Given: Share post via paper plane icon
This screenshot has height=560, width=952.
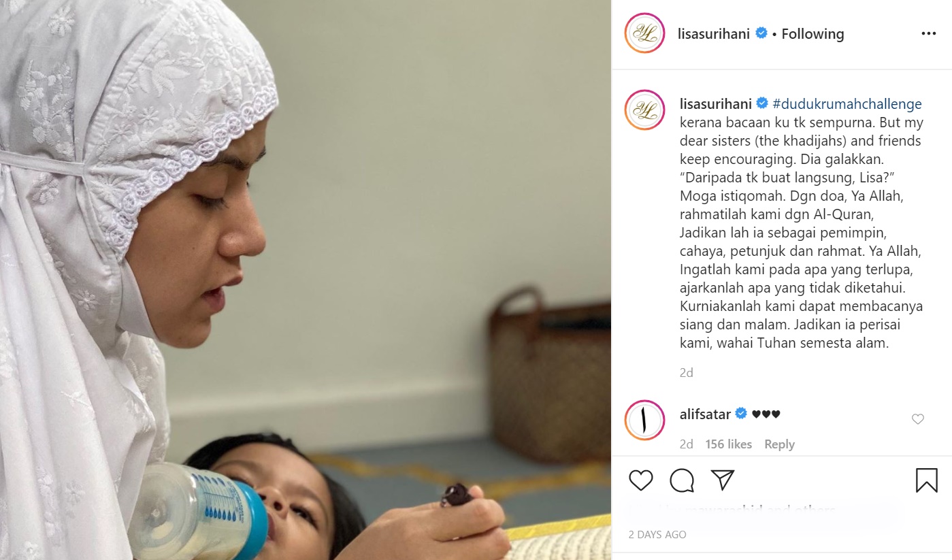Looking at the screenshot, I should 722,480.
